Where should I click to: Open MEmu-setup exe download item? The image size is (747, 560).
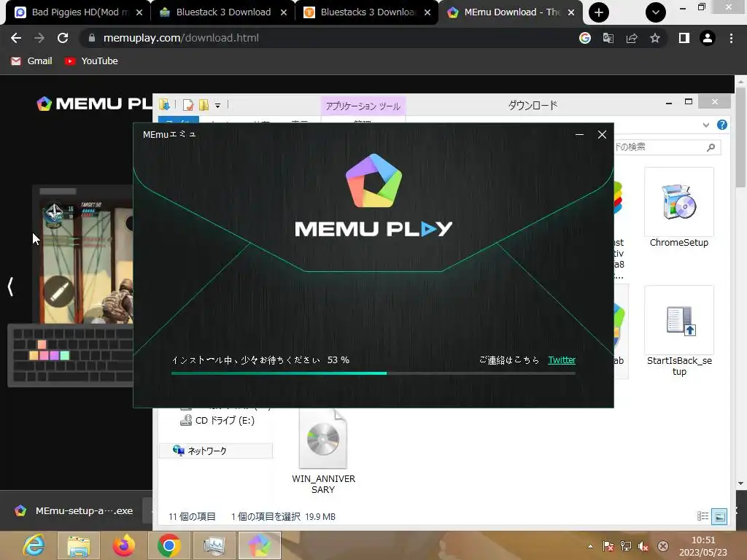pyautogui.click(x=75, y=510)
